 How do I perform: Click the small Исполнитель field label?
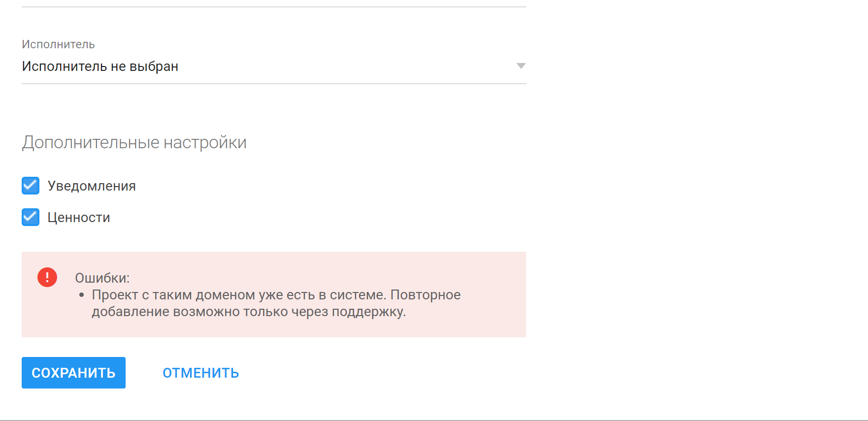pos(58,44)
